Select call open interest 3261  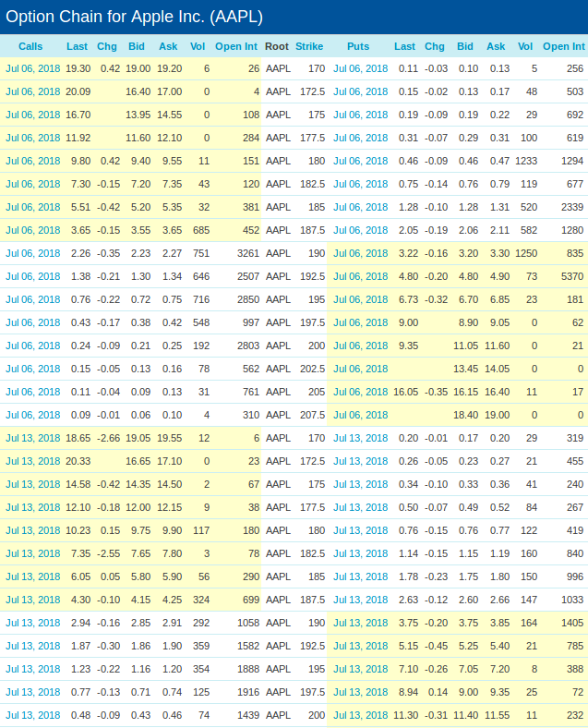[248, 253]
